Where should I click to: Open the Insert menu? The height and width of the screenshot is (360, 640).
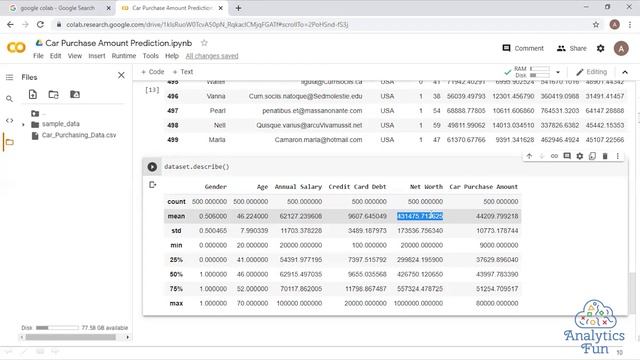click(x=97, y=56)
